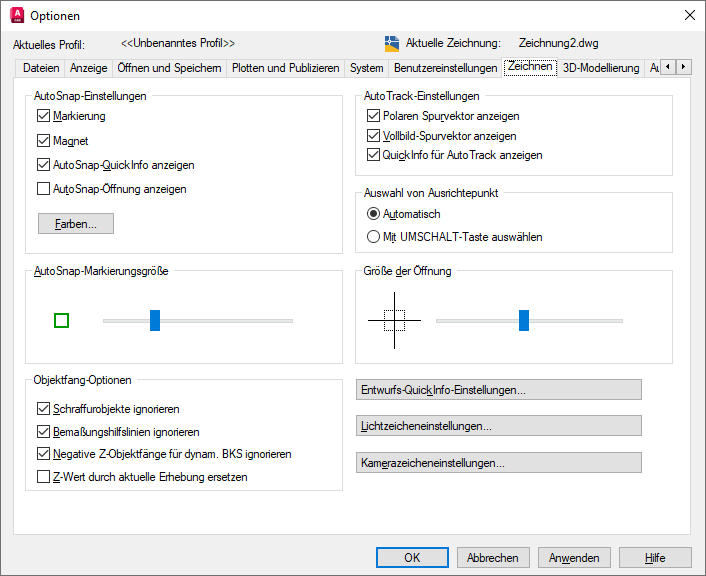Open Lichtzeicheneinstellungen settings
The image size is (706, 576).
coord(499,426)
